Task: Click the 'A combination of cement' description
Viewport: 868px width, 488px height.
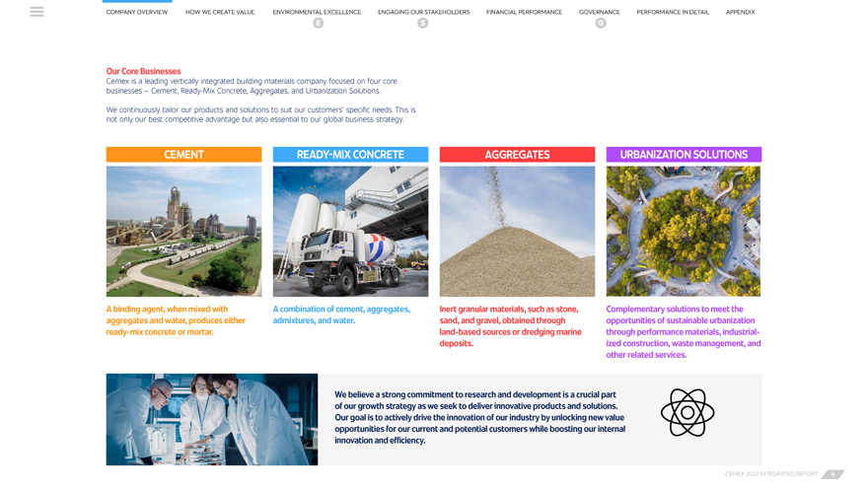Action: pyautogui.click(x=341, y=314)
